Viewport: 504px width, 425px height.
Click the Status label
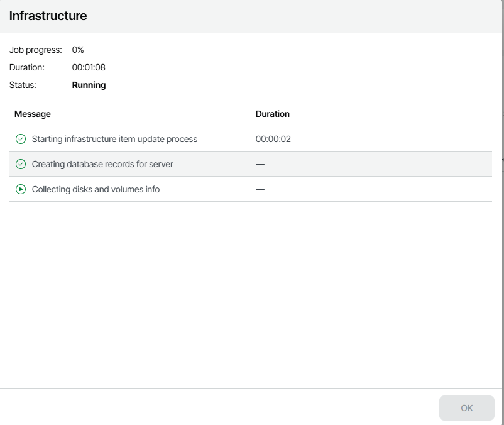click(x=23, y=85)
